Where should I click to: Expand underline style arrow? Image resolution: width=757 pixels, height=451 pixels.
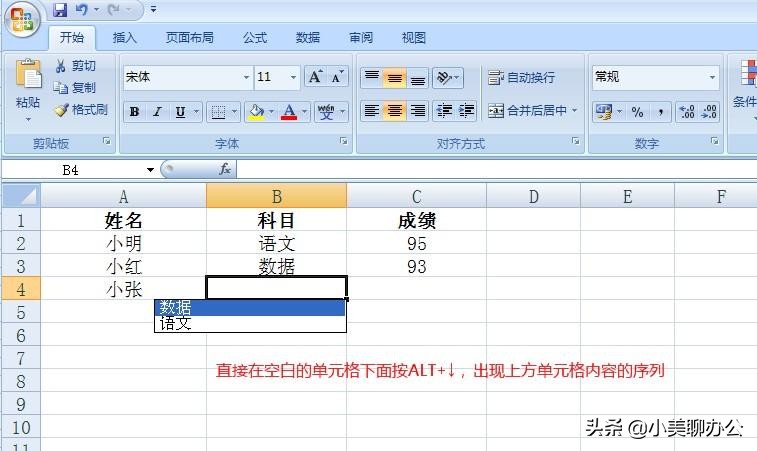tap(196, 112)
